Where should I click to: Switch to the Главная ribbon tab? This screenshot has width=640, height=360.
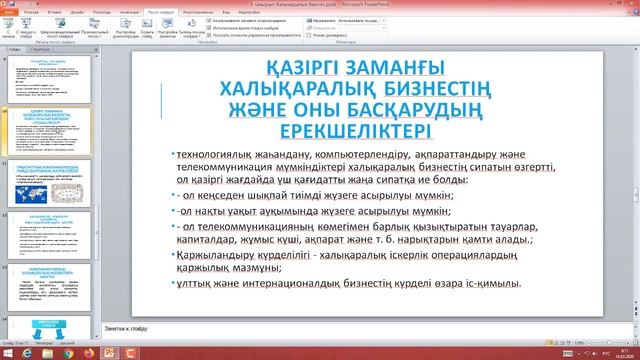[31, 12]
